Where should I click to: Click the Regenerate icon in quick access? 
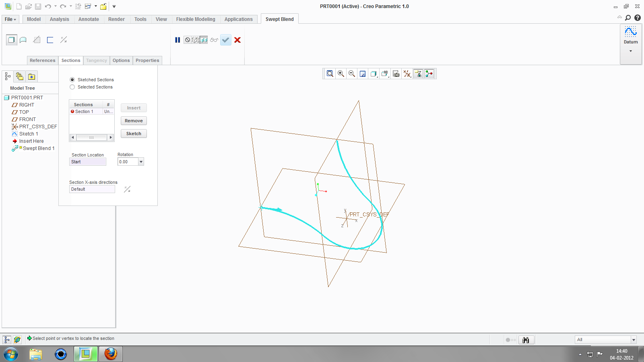78,6
